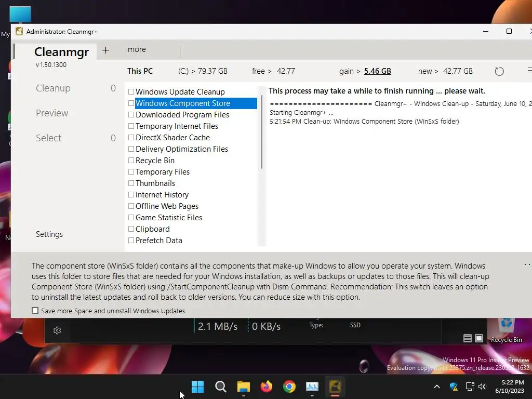Check Offline Web Pages option

(x=131, y=206)
